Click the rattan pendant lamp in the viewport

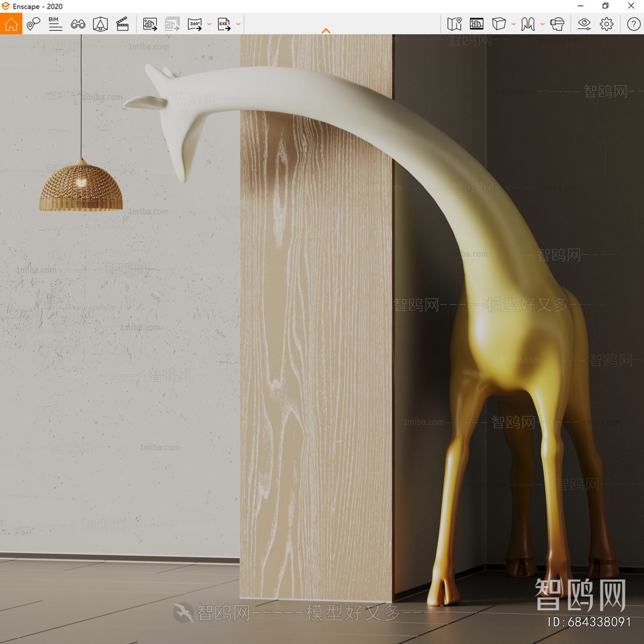(81, 185)
